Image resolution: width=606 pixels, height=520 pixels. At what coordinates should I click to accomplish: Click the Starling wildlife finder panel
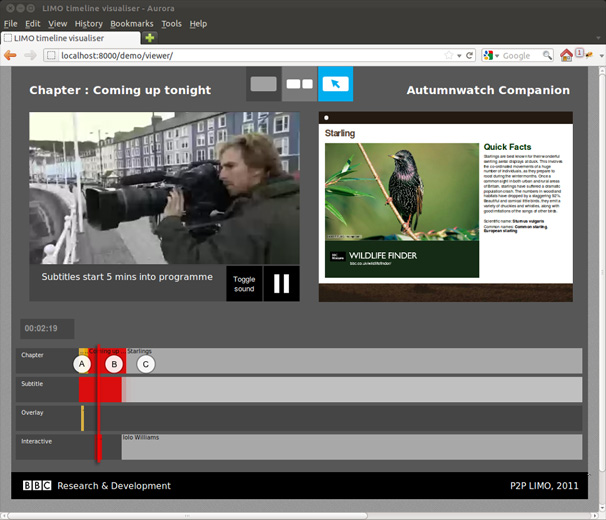[x=445, y=205]
